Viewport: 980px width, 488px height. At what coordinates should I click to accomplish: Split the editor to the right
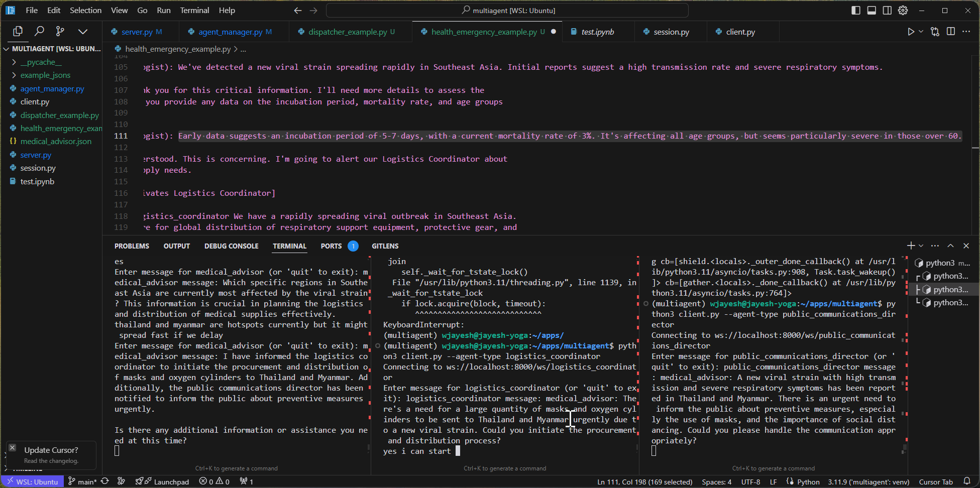click(x=950, y=32)
